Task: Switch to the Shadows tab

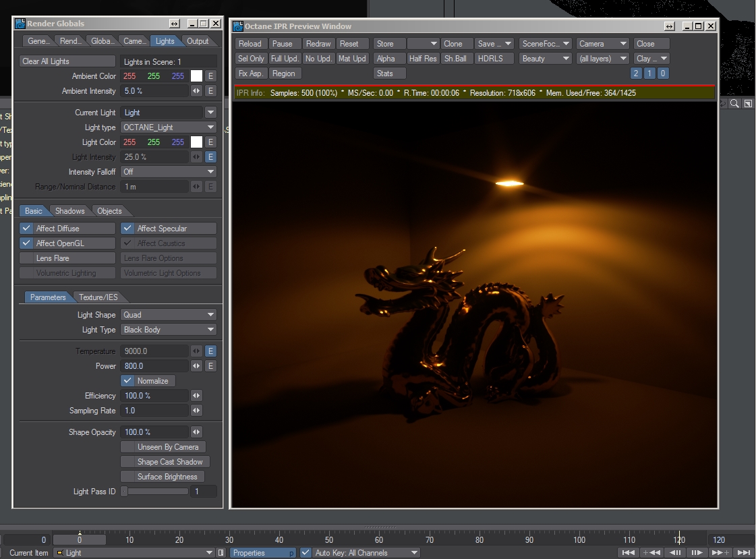Action: coord(69,211)
